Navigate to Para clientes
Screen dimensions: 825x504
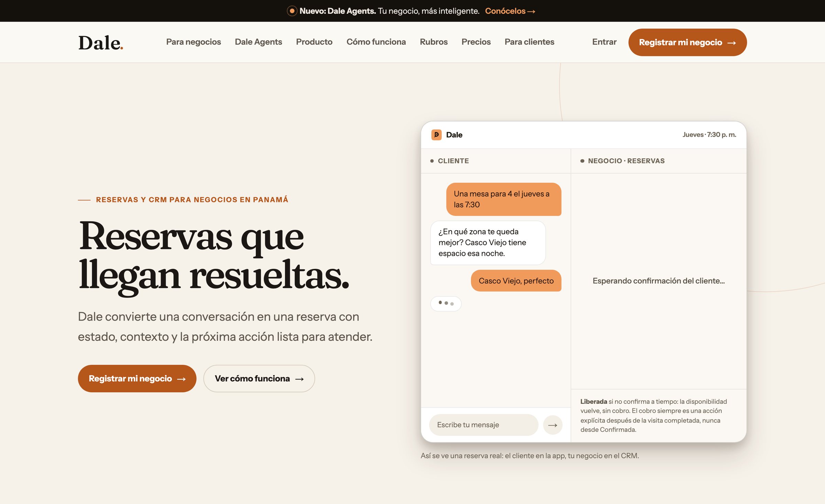pos(529,42)
